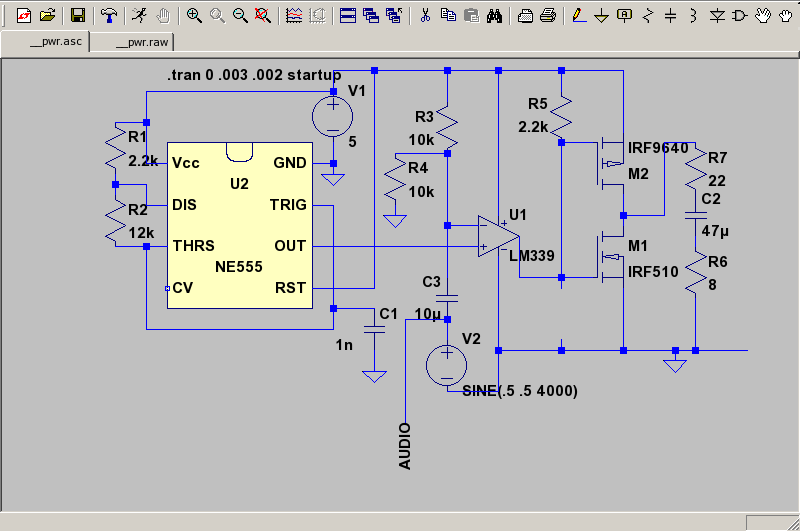This screenshot has width=800, height=531.
Task: Select the Pan magnifier tool
Action: point(217,16)
